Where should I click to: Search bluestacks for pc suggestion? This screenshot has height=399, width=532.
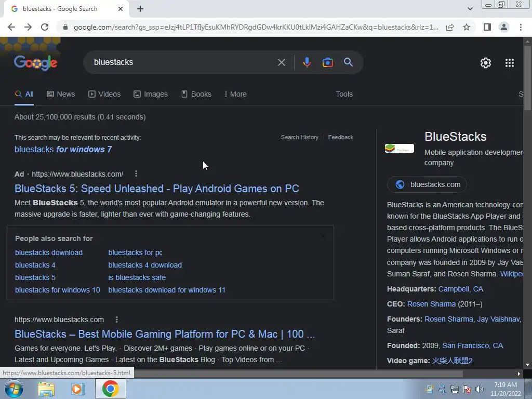pos(136,253)
